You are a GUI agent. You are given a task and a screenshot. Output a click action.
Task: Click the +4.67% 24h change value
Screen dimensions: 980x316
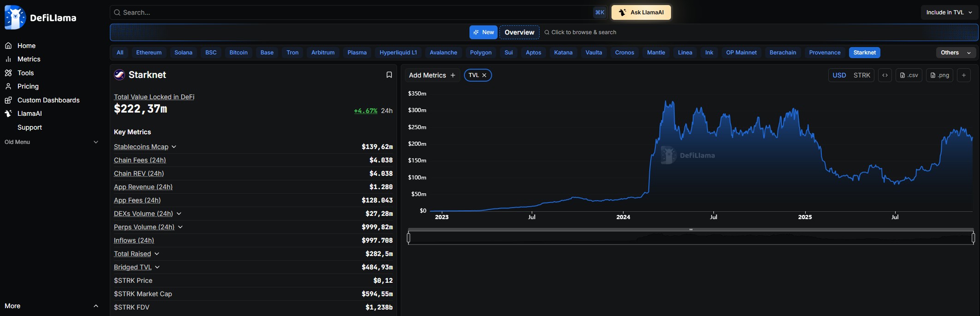(366, 111)
